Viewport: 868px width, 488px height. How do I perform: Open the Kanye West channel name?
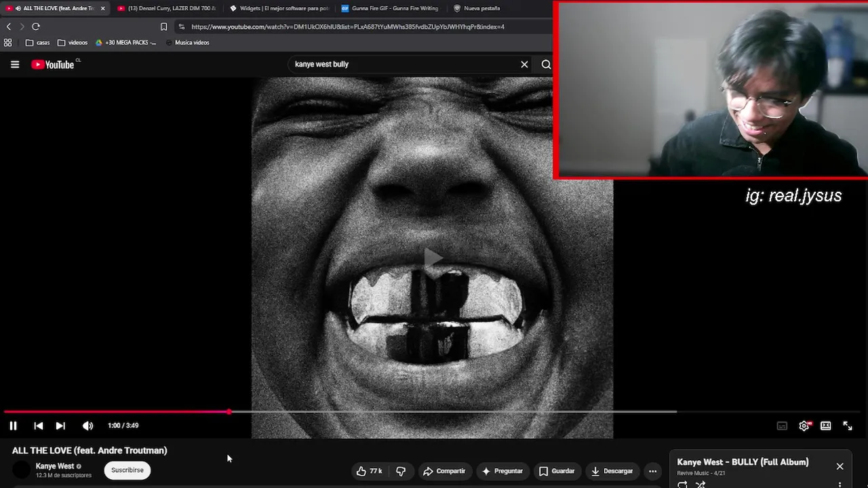(55, 466)
